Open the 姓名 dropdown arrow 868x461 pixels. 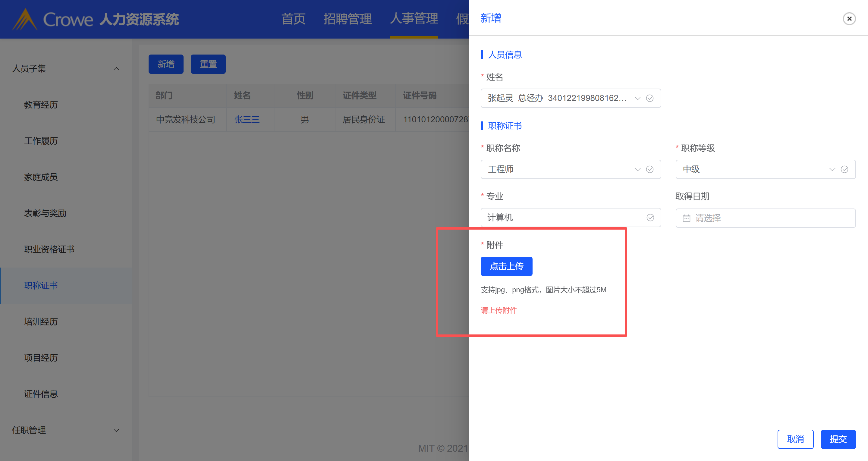click(x=637, y=98)
